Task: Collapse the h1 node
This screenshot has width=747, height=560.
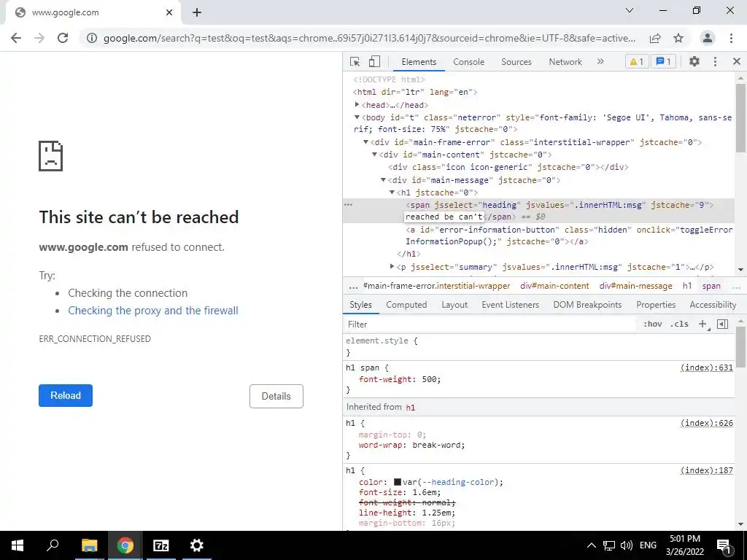Action: [x=392, y=192]
